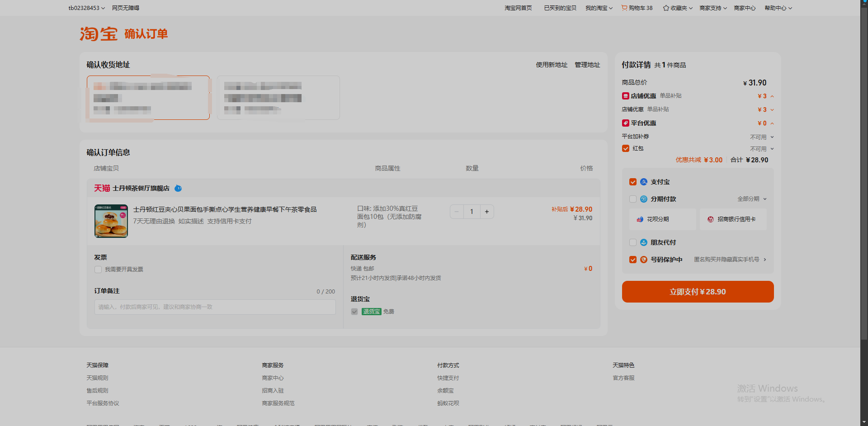The image size is (868, 426).
Task: Open 平台服务协议 footer link
Action: click(103, 403)
